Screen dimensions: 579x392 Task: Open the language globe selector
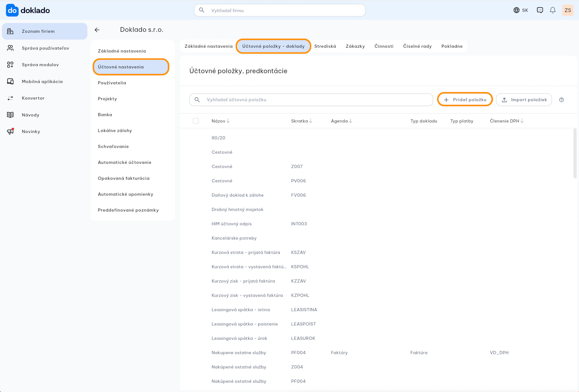520,10
